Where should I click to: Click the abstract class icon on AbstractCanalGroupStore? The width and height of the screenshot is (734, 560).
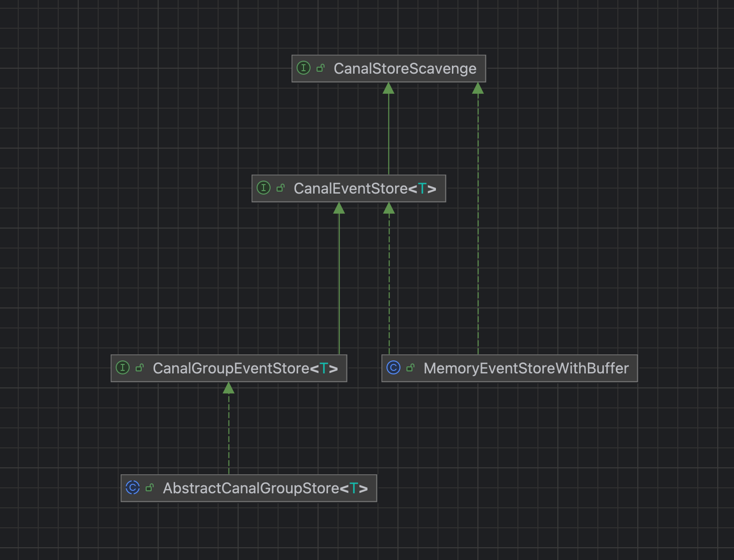pyautogui.click(x=132, y=488)
